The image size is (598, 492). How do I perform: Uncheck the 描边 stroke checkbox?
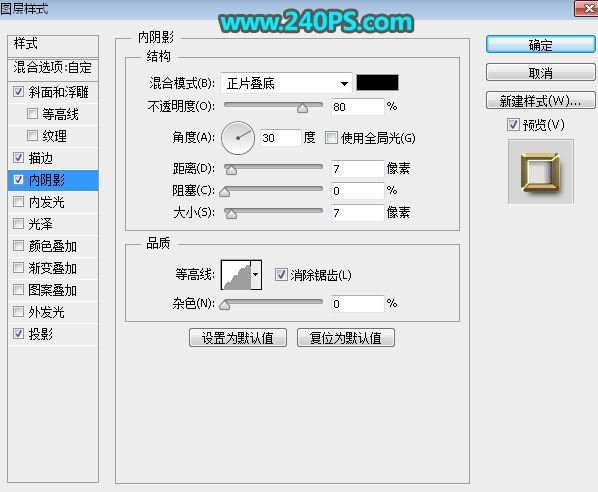click(x=18, y=158)
